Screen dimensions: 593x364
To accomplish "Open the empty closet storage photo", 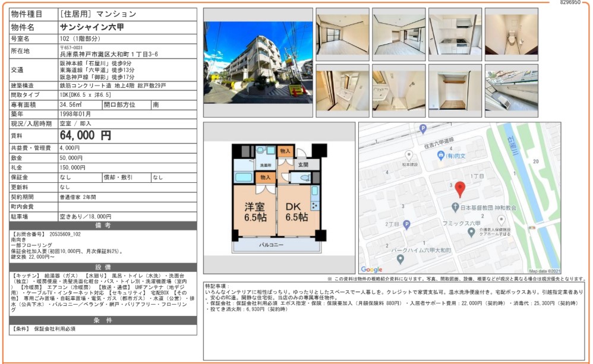I will tap(455, 90).
